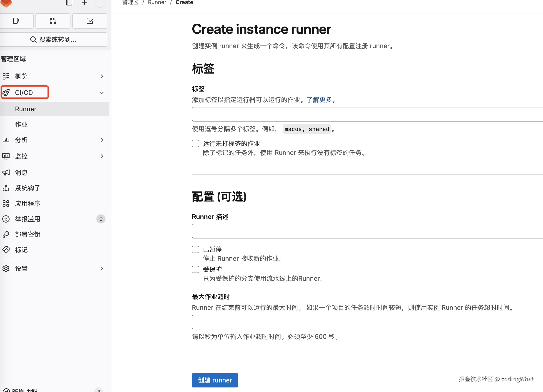Click the 创建 runner button

point(215,380)
